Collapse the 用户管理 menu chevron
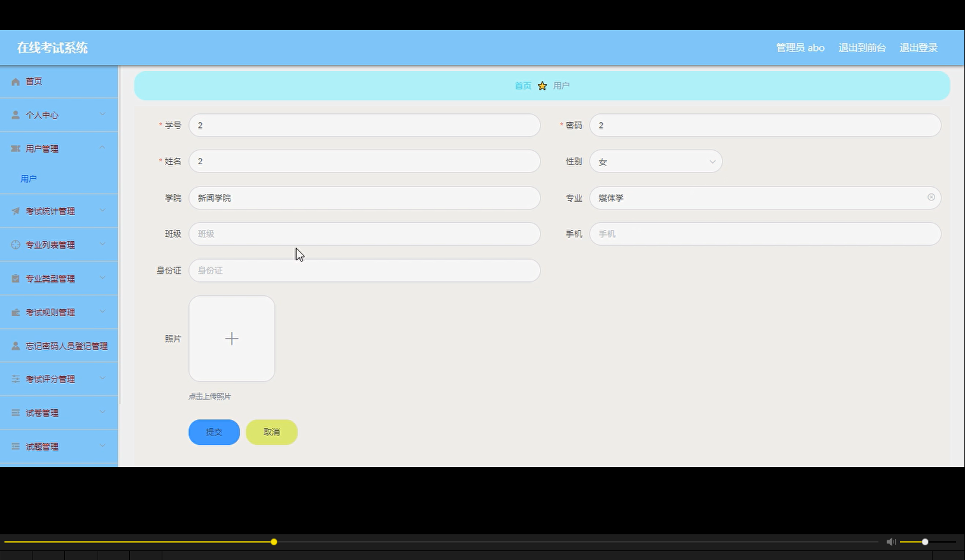The image size is (965, 560). [102, 148]
